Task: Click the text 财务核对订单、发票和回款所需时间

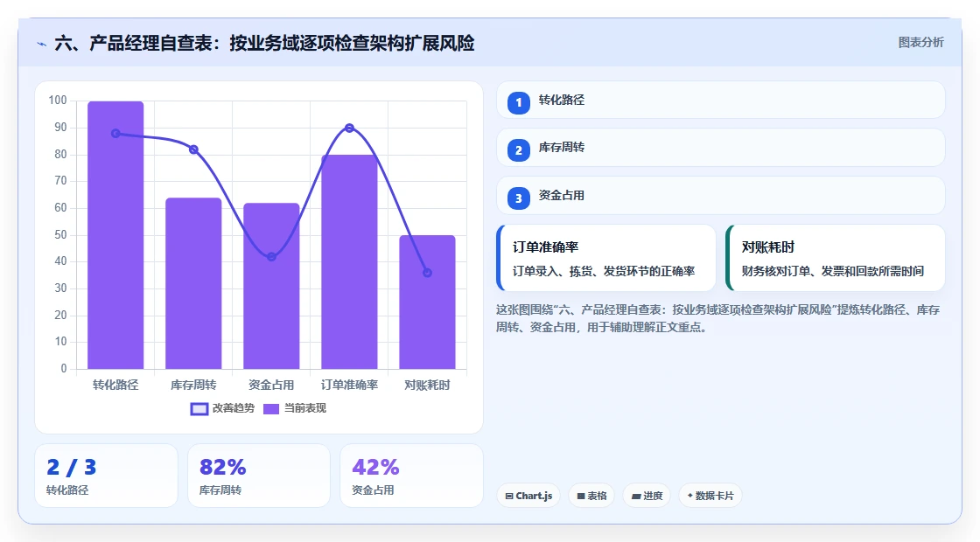Action: pyautogui.click(x=832, y=272)
